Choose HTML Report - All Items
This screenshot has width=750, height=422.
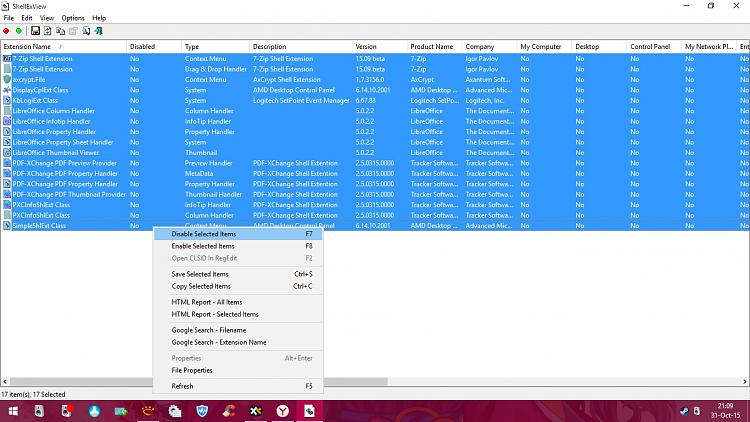[x=238, y=302]
